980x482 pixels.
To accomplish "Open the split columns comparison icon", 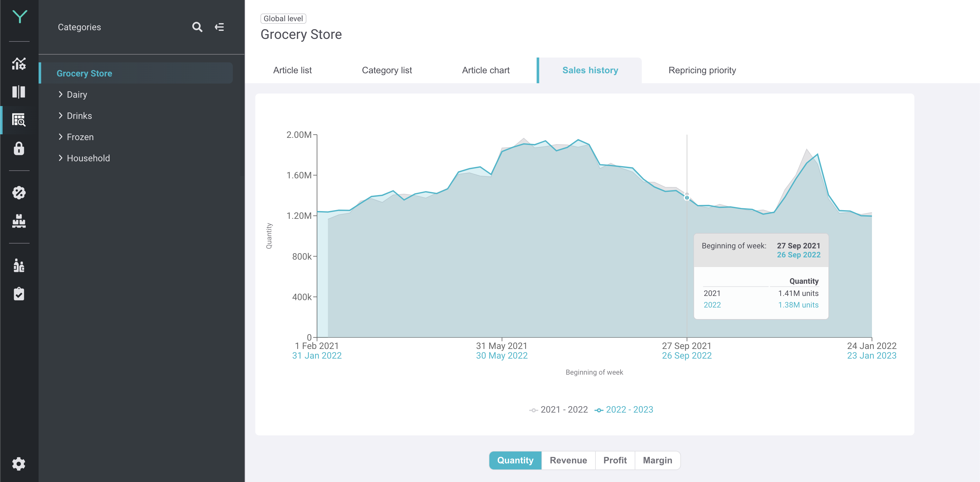I will (x=19, y=92).
